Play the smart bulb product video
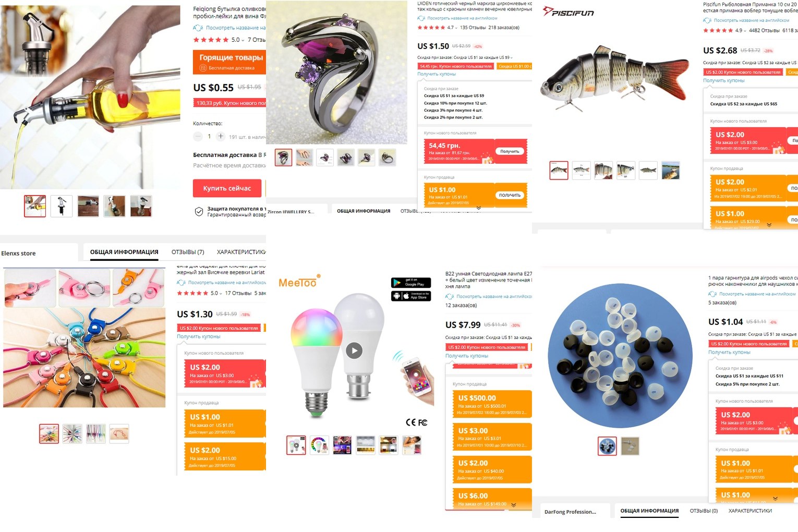 (354, 350)
